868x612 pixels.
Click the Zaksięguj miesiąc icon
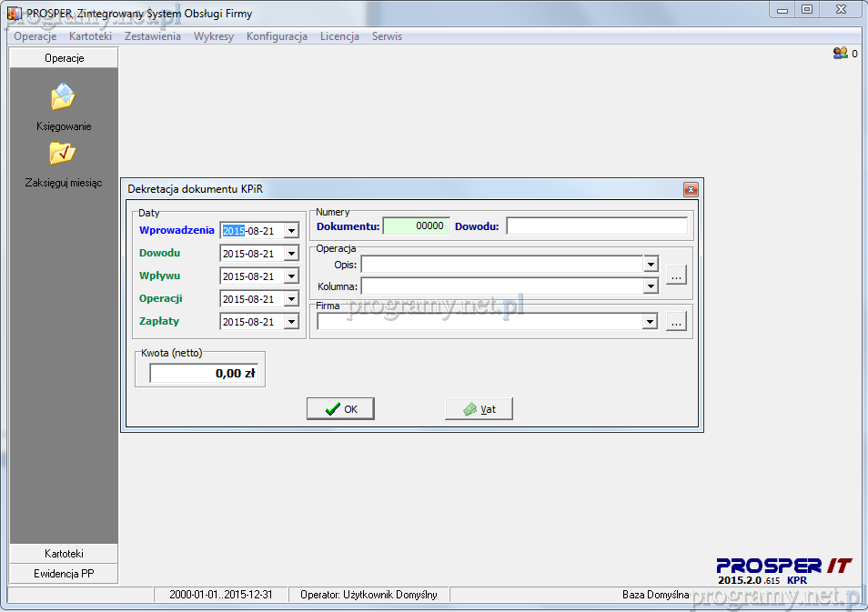pyautogui.click(x=63, y=154)
